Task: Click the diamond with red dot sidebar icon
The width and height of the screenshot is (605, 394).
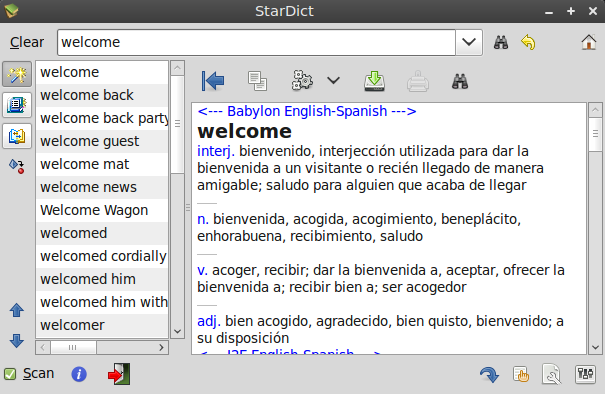Action: point(17,166)
